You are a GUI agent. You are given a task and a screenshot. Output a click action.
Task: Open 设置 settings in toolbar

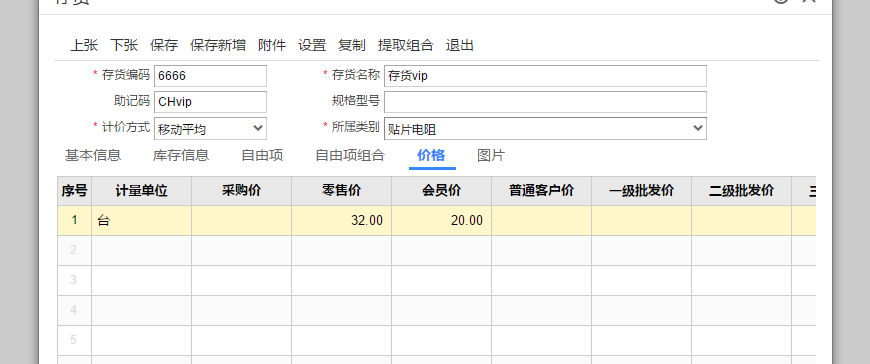click(x=312, y=46)
